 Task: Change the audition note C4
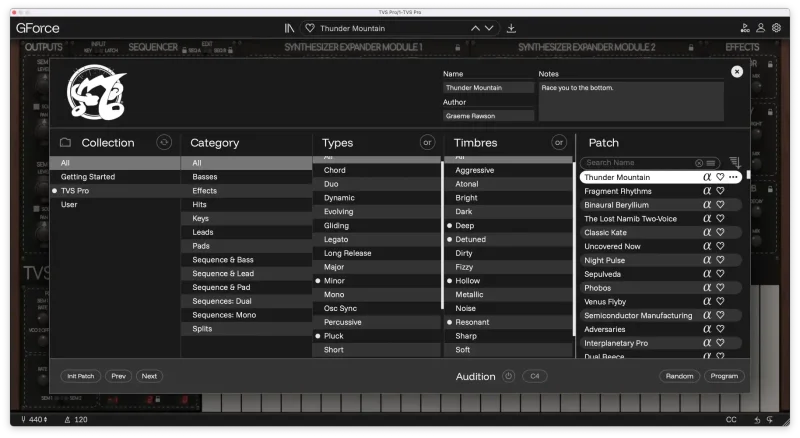(x=535, y=376)
